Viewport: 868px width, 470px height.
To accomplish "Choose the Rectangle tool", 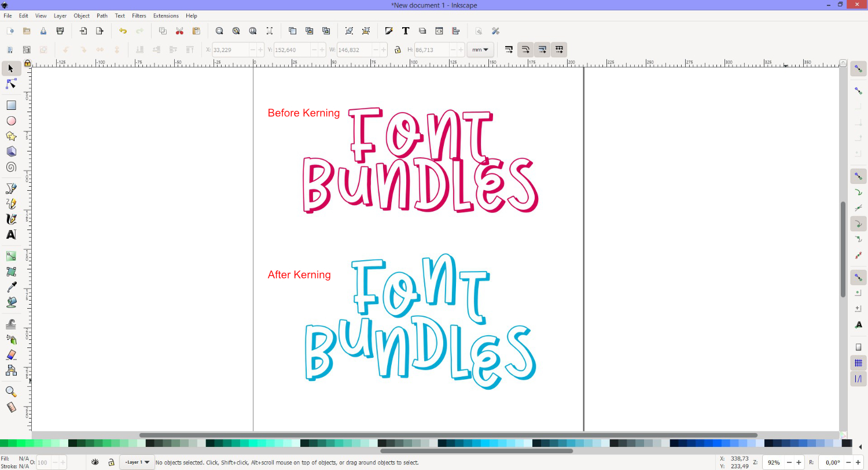I will click(11, 105).
